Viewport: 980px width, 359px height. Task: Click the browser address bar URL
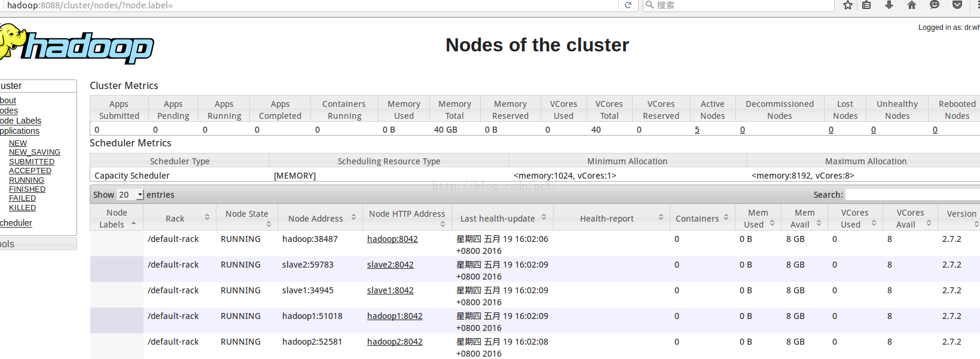click(x=90, y=5)
